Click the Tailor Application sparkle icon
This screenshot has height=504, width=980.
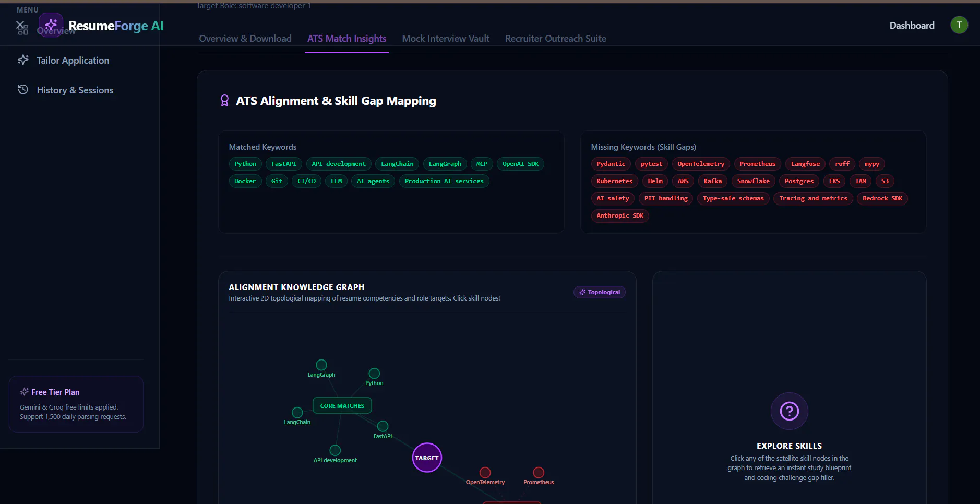coord(23,60)
